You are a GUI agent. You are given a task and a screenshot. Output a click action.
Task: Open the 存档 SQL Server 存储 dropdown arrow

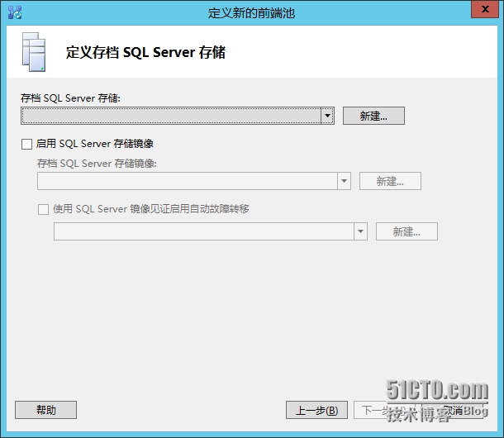[x=327, y=116]
